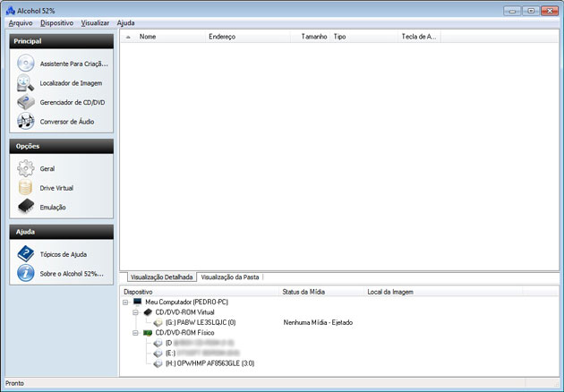564x392 pixels.
Task: Launch Assistente Para Criação link
Action: click(x=74, y=64)
